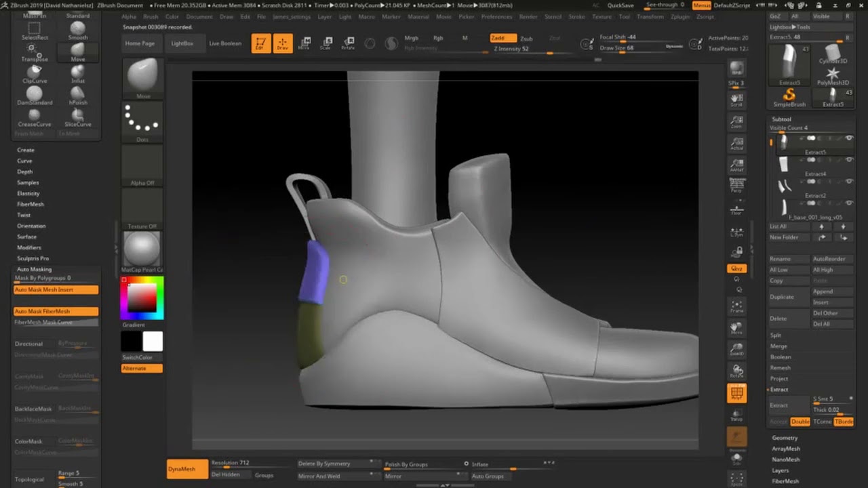Toggle PolyF polyframe display
This screenshot has height=488, width=868.
tap(736, 393)
